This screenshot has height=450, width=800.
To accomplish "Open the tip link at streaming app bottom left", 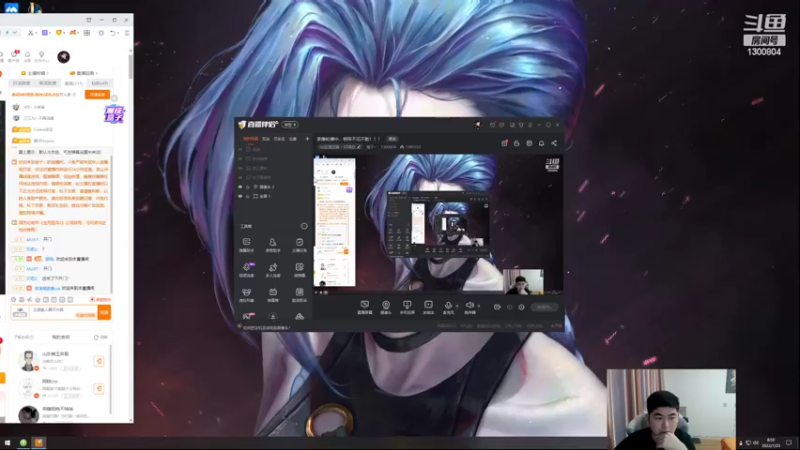I will tap(266, 328).
